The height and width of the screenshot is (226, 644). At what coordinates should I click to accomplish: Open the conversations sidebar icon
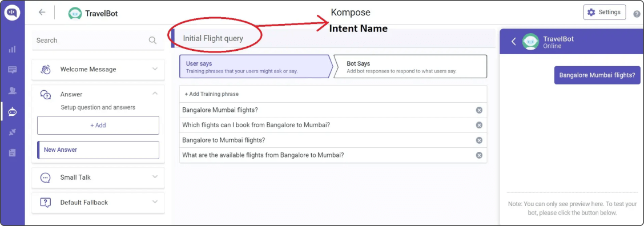[x=13, y=70]
